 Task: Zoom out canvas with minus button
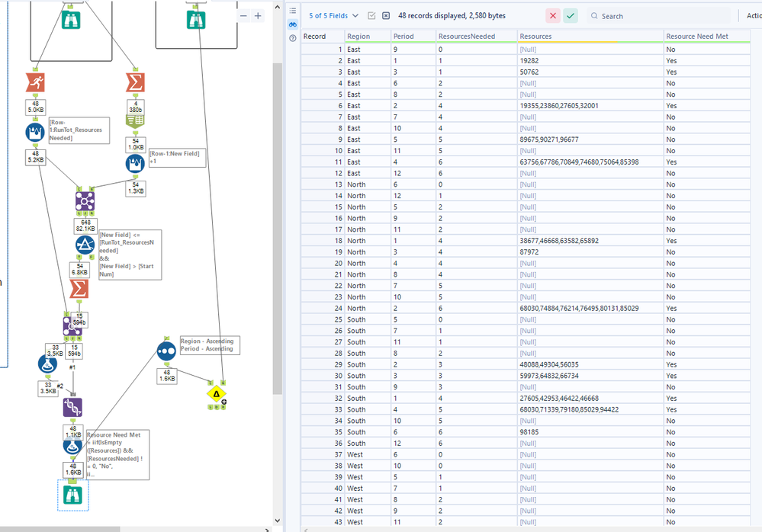243,15
